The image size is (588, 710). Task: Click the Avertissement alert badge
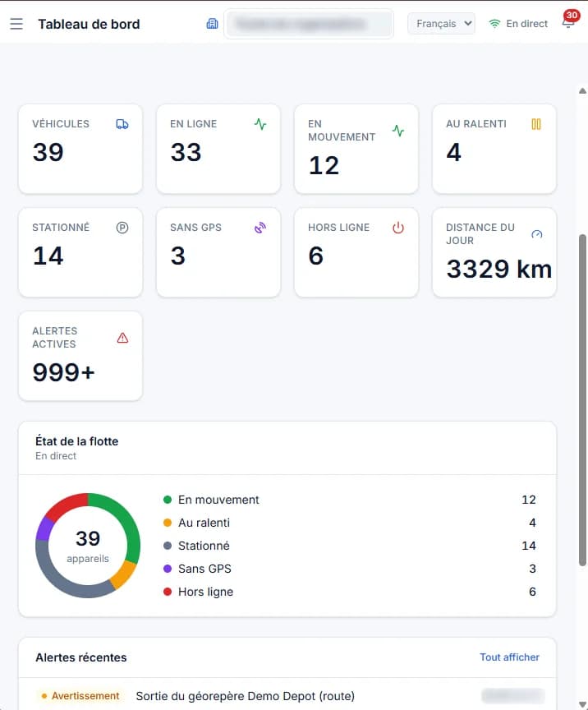point(80,696)
